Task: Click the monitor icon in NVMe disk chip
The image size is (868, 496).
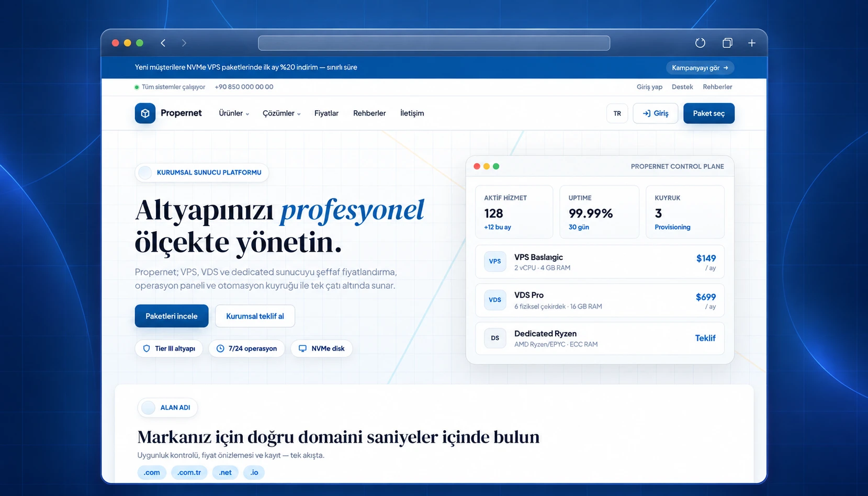Action: coord(302,348)
